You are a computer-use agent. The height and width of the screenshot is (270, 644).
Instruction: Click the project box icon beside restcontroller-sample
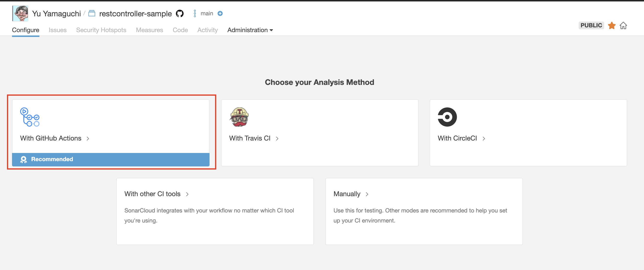coord(92,13)
